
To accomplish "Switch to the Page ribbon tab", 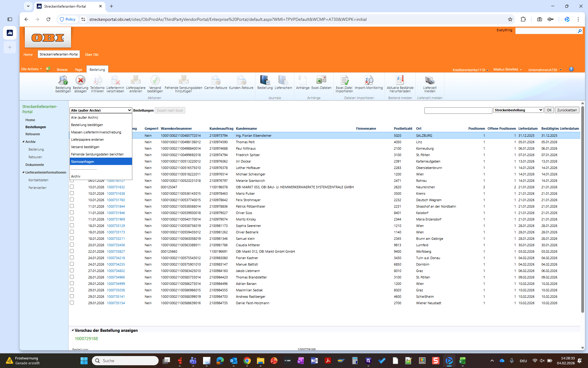I will coord(78,70).
